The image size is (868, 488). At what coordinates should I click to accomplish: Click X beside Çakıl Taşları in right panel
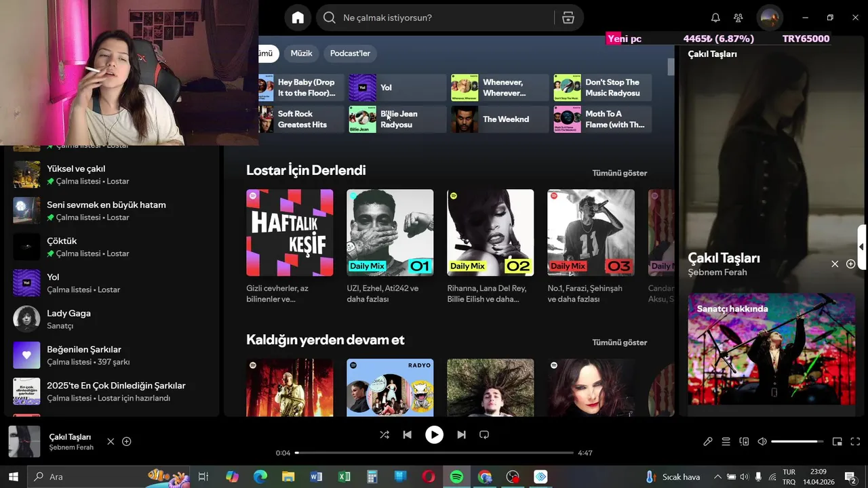click(x=835, y=264)
